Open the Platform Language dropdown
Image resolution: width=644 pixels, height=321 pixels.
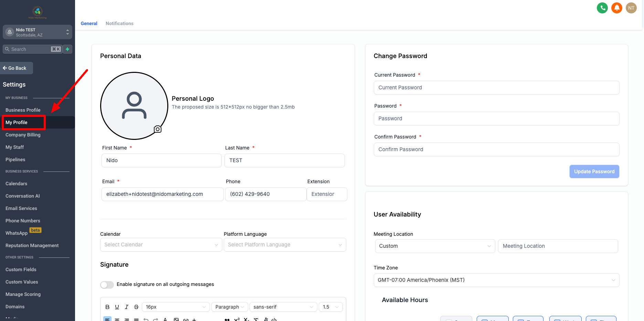pyautogui.click(x=285, y=245)
